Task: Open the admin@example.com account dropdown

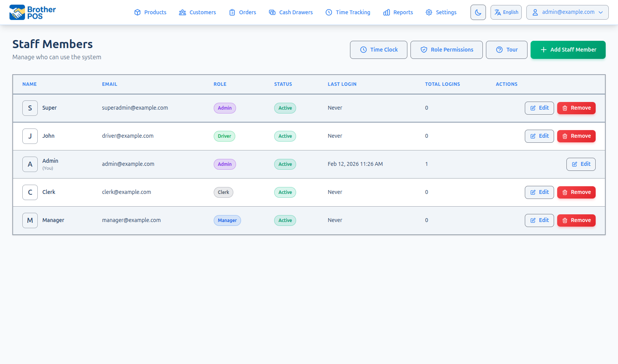Action: click(567, 12)
